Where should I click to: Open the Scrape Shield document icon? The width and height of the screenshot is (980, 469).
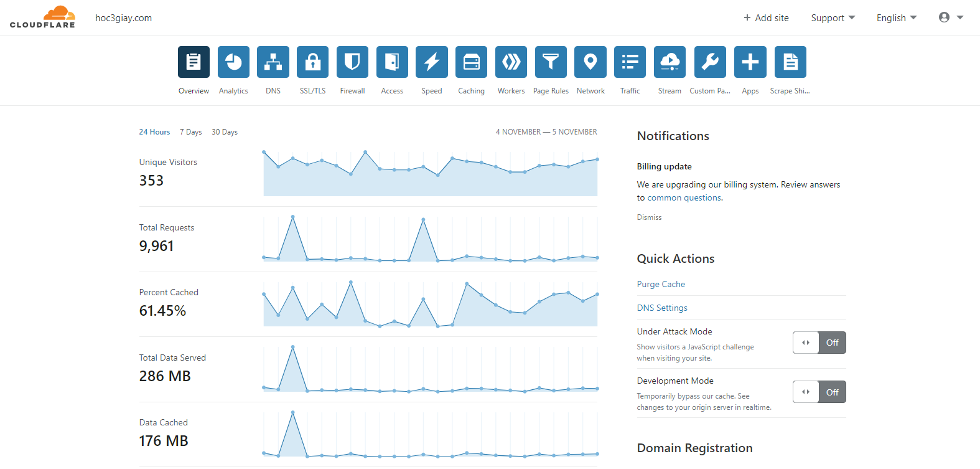[790, 62]
